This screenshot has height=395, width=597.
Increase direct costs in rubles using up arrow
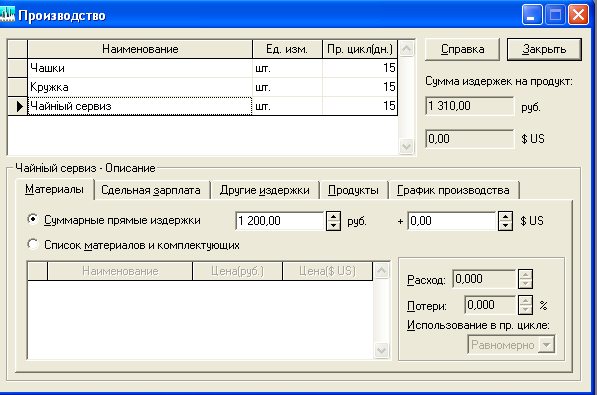pyautogui.click(x=333, y=217)
